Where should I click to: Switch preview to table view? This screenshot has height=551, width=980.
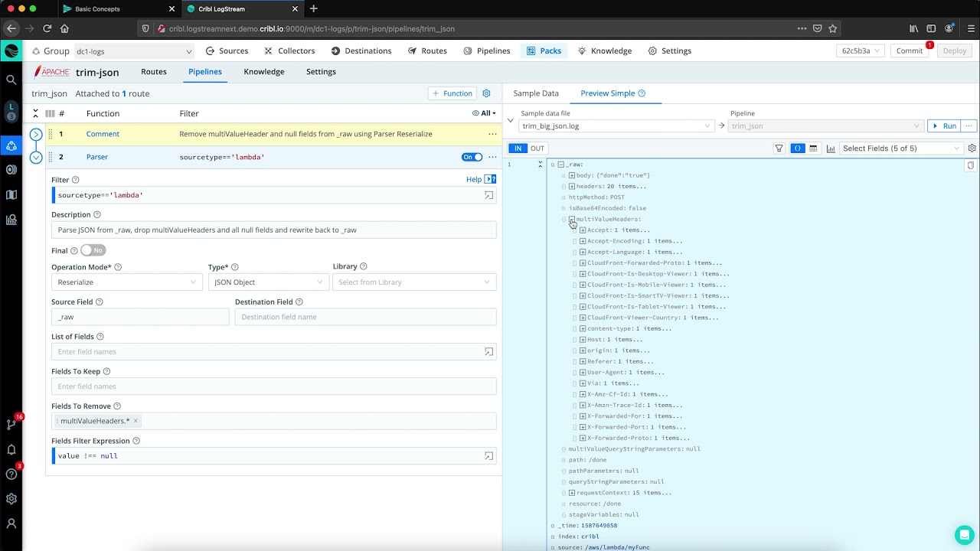coord(813,148)
